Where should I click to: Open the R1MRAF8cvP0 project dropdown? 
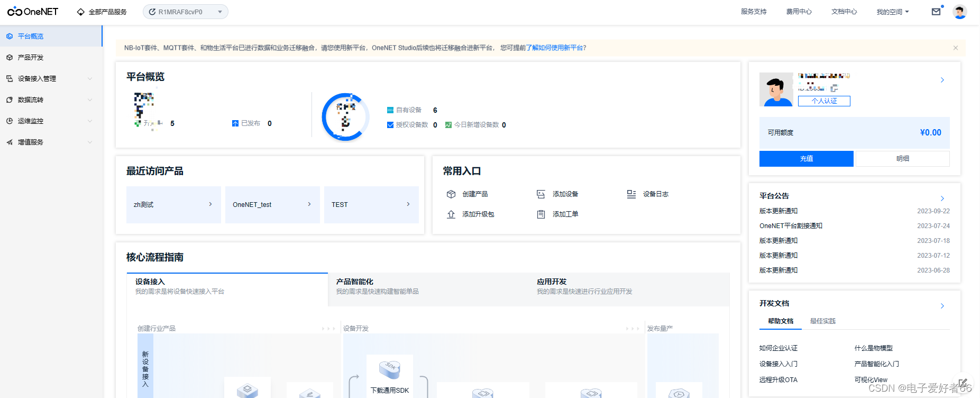[x=186, y=12]
